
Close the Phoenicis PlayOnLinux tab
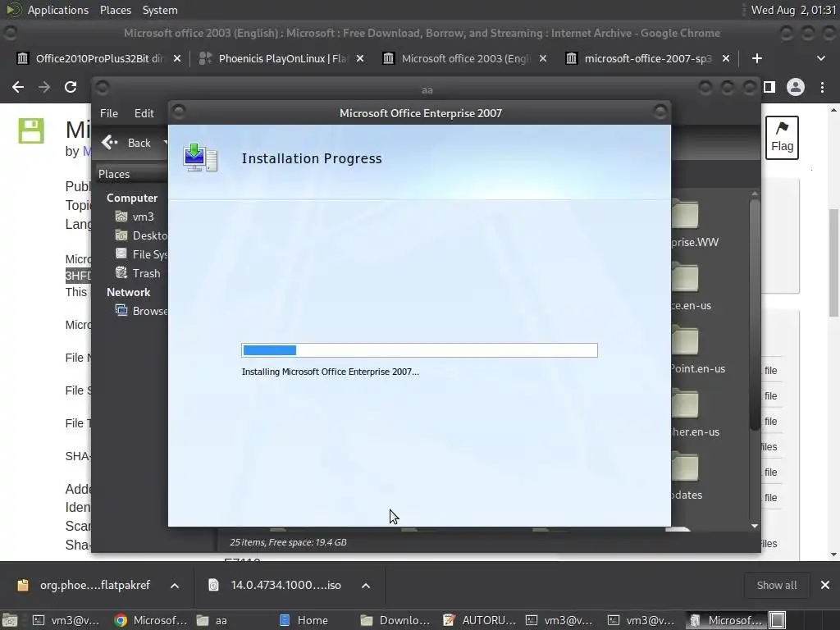360,58
